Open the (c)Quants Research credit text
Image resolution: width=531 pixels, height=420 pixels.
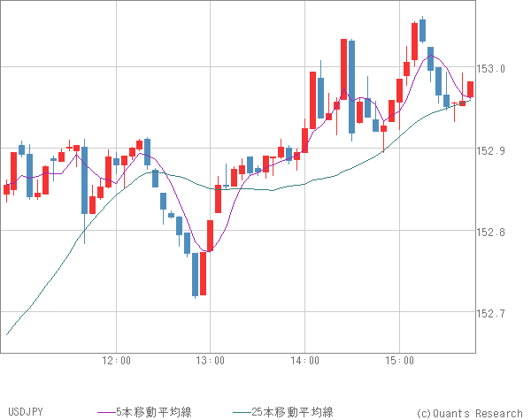point(468,413)
